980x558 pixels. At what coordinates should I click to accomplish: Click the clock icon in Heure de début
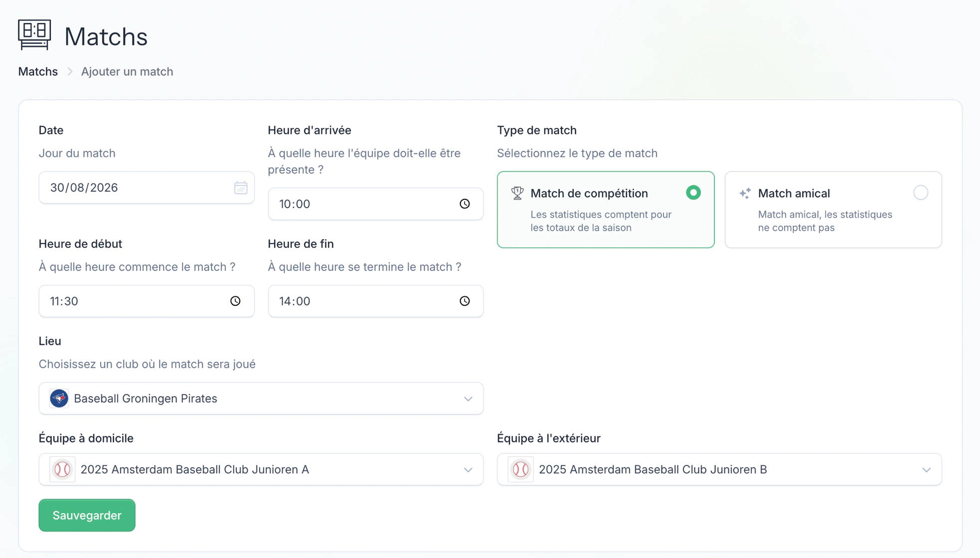tap(235, 301)
